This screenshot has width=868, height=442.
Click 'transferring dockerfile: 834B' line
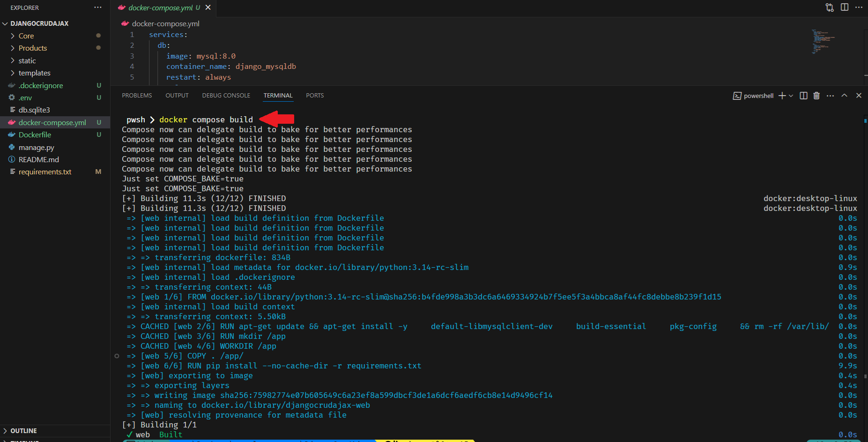click(208, 258)
